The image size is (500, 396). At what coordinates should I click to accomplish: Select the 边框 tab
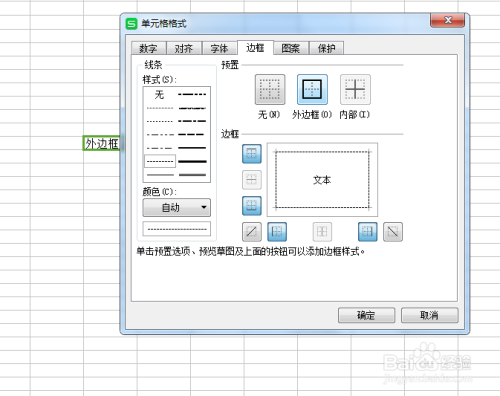coord(255,48)
